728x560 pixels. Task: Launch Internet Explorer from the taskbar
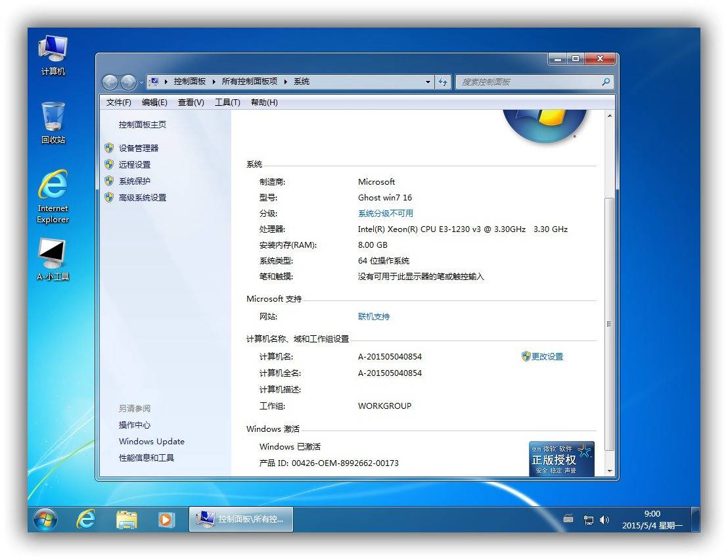coord(86,519)
